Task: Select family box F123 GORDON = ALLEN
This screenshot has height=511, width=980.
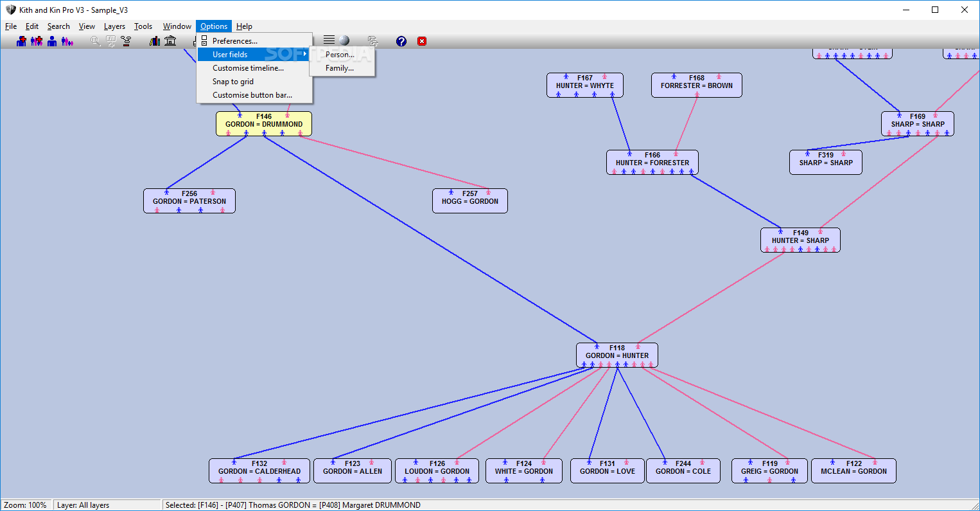Action: pyautogui.click(x=353, y=471)
